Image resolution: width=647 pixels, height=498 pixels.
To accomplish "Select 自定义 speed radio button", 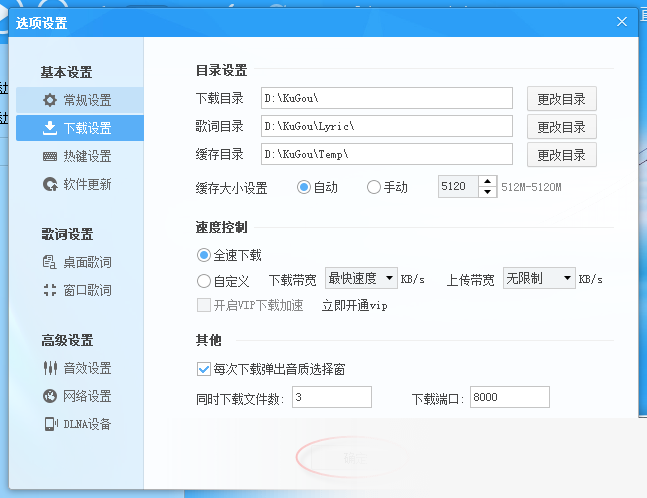I will click(x=204, y=281).
